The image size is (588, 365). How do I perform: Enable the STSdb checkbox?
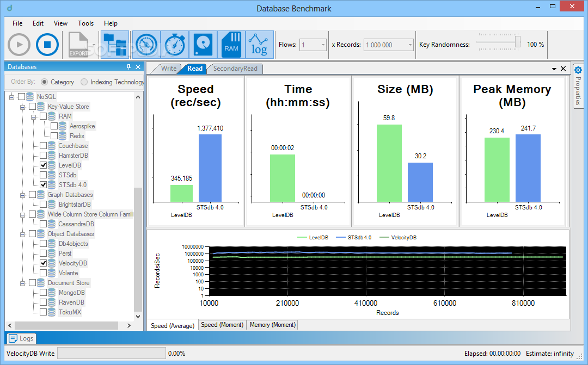(44, 175)
